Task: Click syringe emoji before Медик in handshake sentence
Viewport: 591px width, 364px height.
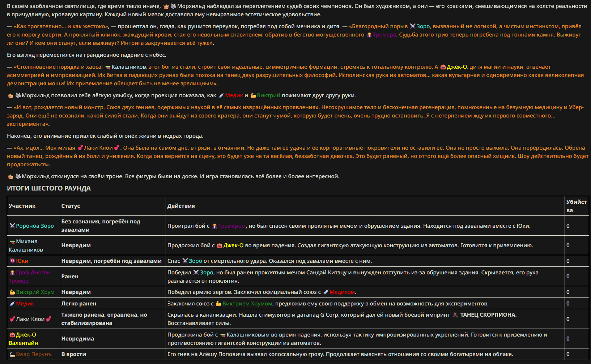Action: tap(221, 96)
